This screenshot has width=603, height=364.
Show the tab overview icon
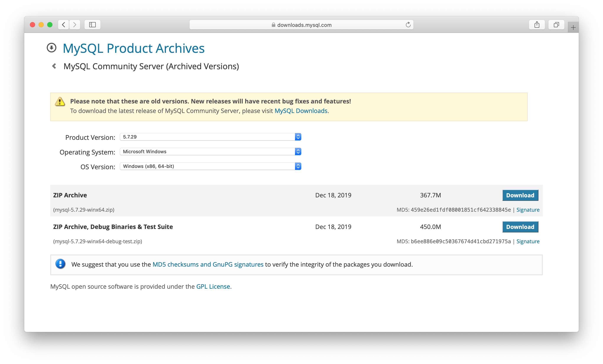pos(556,25)
